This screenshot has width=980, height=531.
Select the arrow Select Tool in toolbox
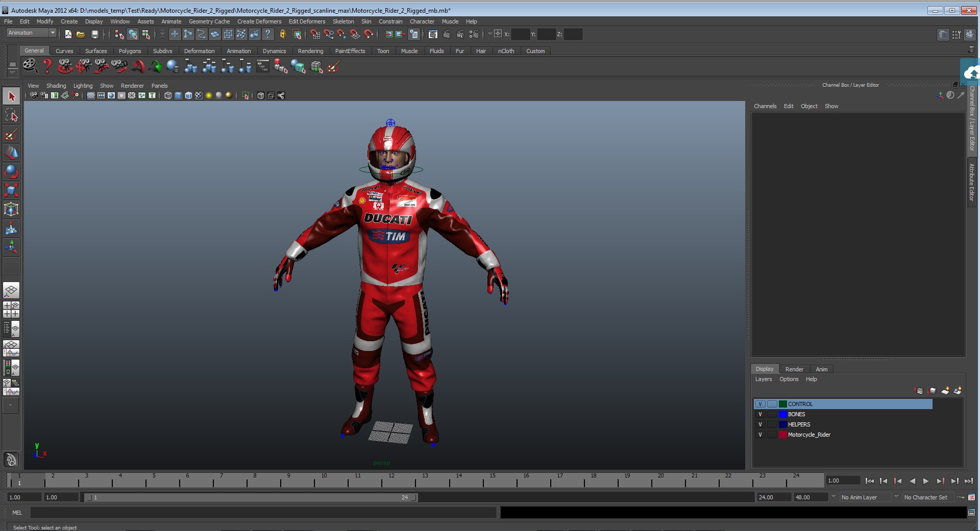pyautogui.click(x=11, y=96)
